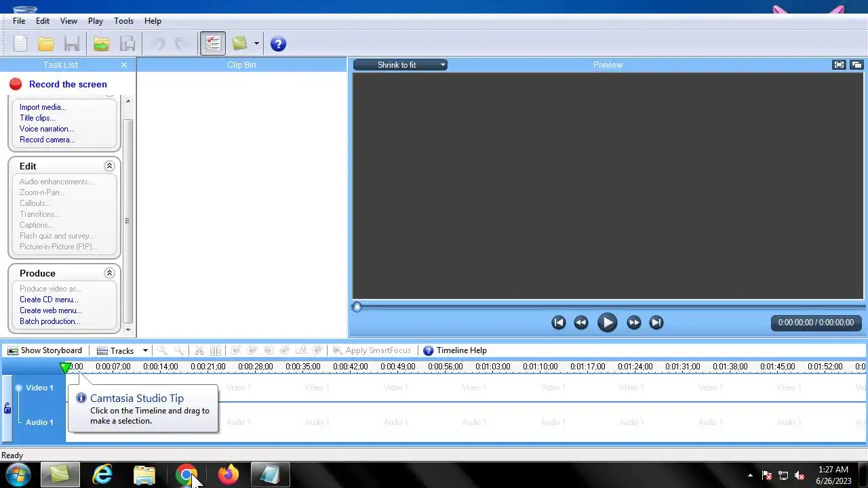Click the Record the screen link

click(68, 84)
